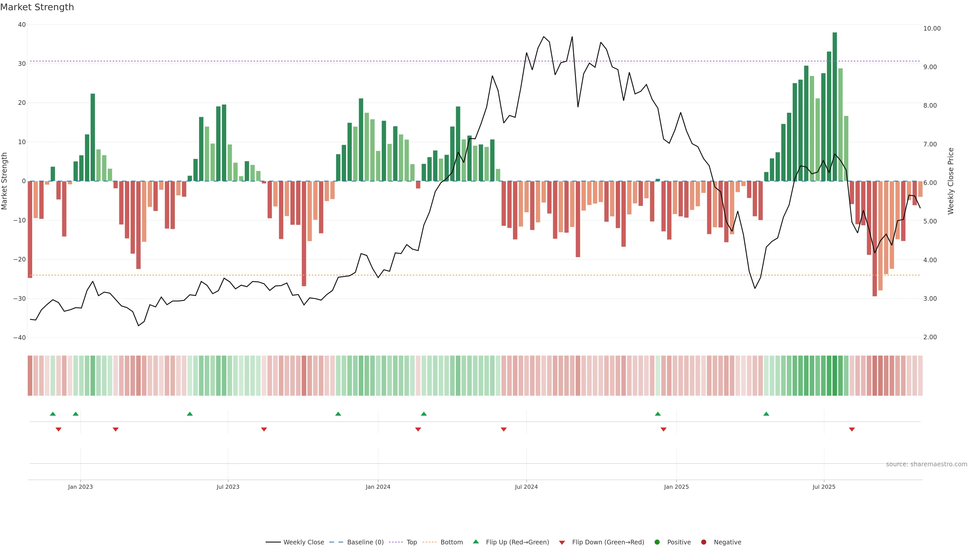
Task: Click the dark red Negative legend circle
Action: 703,542
